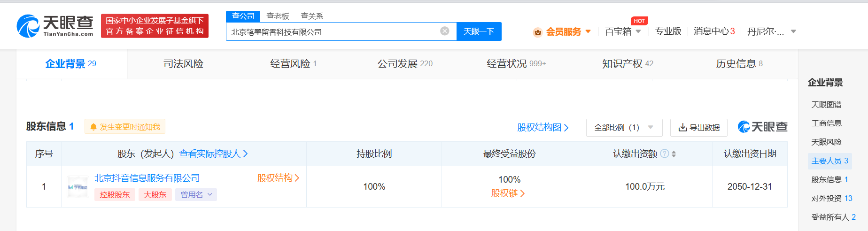Viewport: 868px width, 231px height.
Task: Click the 控股股东 tag
Action: pos(115,194)
